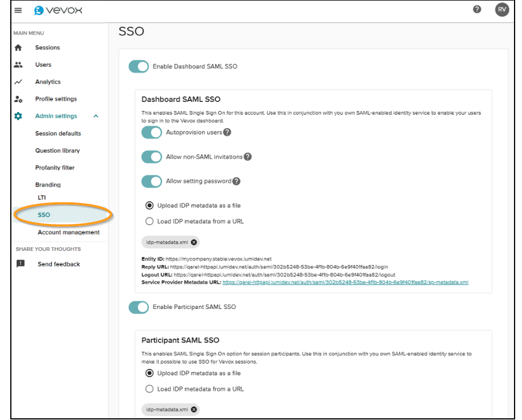Click the Users people icon
The image size is (522, 420).
pos(18,64)
